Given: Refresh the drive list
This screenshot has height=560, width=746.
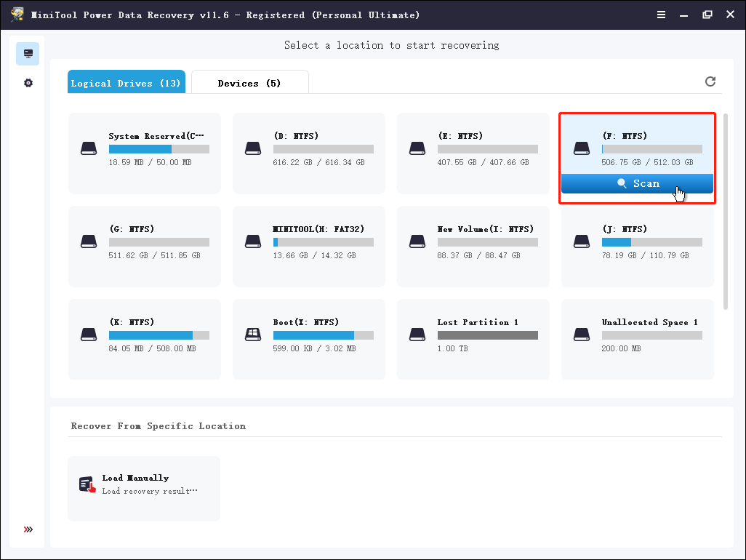Looking at the screenshot, I should pos(710,81).
